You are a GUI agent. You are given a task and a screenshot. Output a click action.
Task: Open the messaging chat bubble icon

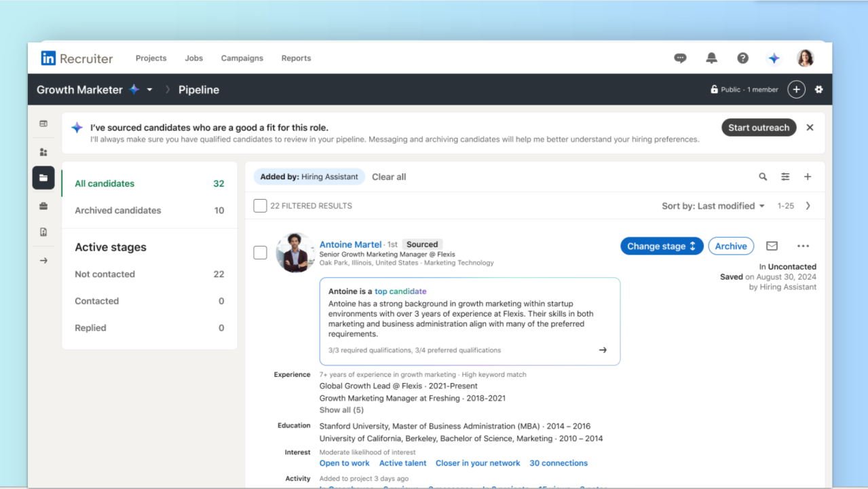[x=680, y=58]
